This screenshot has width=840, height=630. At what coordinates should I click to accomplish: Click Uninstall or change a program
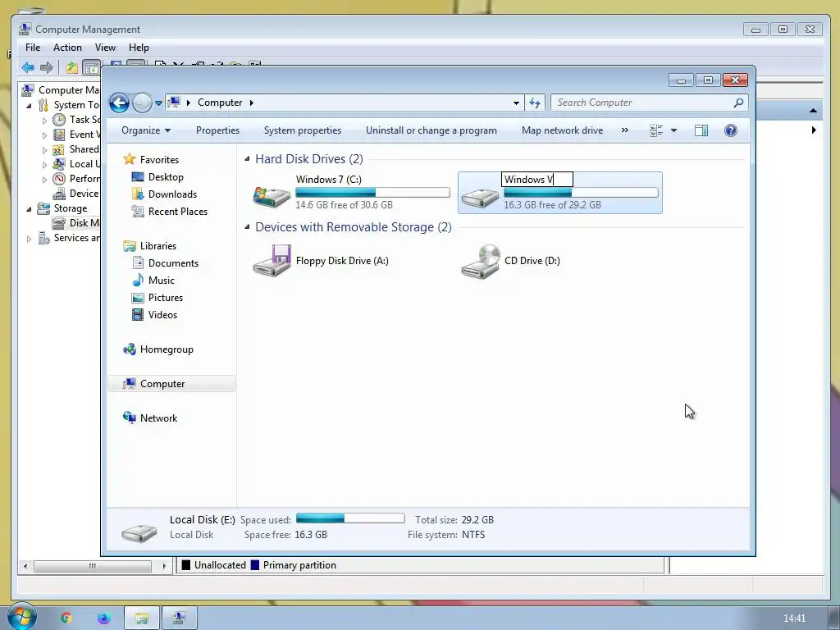(431, 130)
